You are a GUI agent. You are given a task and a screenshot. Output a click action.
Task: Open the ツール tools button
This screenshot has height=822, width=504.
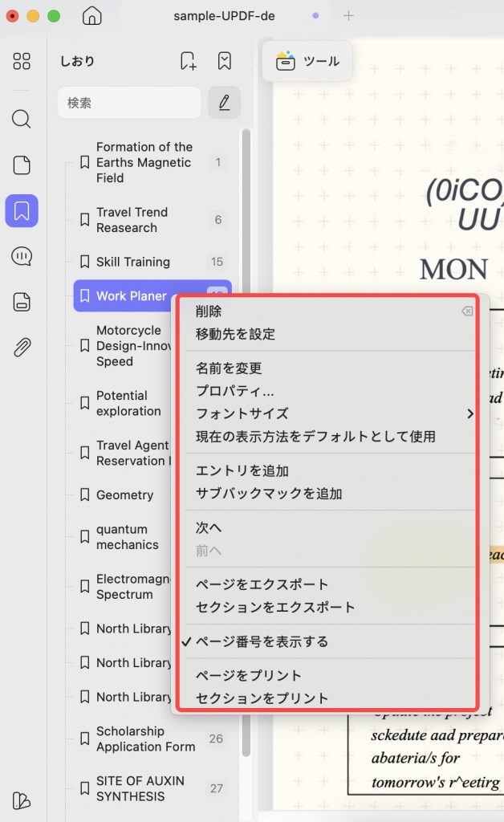click(x=307, y=61)
